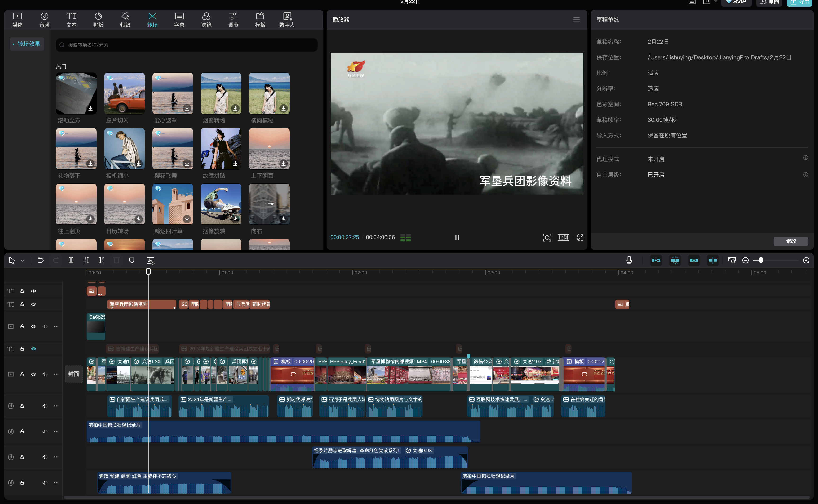Mute the main video track with 封面
Image resolution: width=818 pixels, height=504 pixels.
tap(45, 374)
